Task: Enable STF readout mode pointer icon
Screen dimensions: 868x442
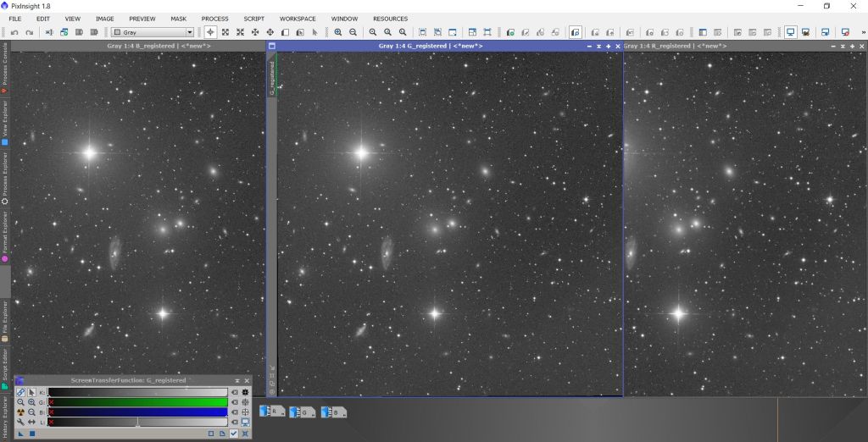Action: pyautogui.click(x=31, y=392)
